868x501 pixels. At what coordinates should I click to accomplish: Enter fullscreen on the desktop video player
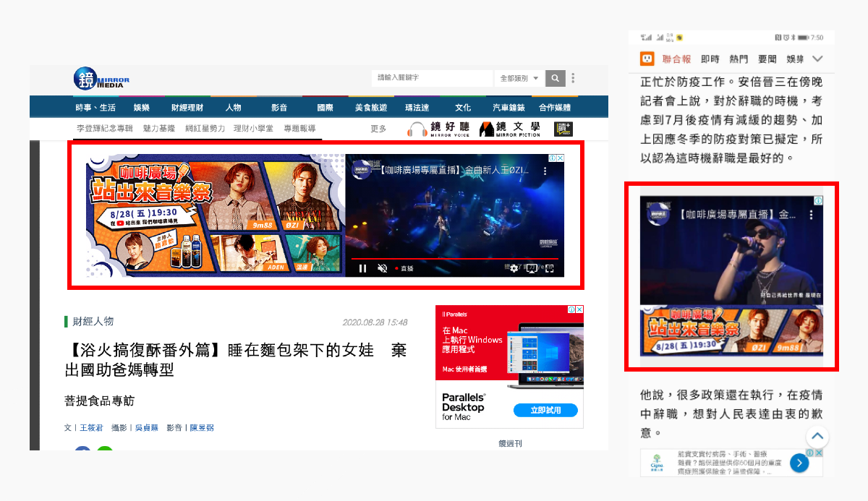click(x=550, y=268)
